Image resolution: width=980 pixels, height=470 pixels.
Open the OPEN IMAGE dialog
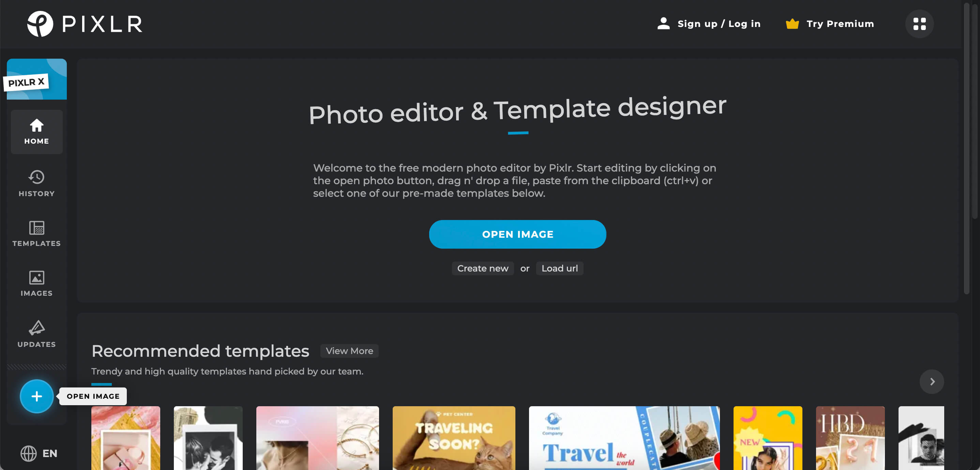point(517,234)
